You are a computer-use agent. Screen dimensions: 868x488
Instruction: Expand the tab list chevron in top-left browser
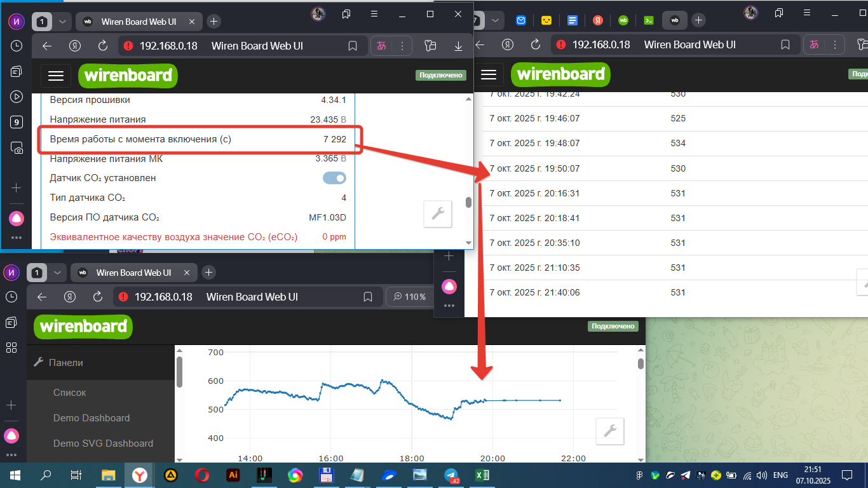(x=62, y=22)
